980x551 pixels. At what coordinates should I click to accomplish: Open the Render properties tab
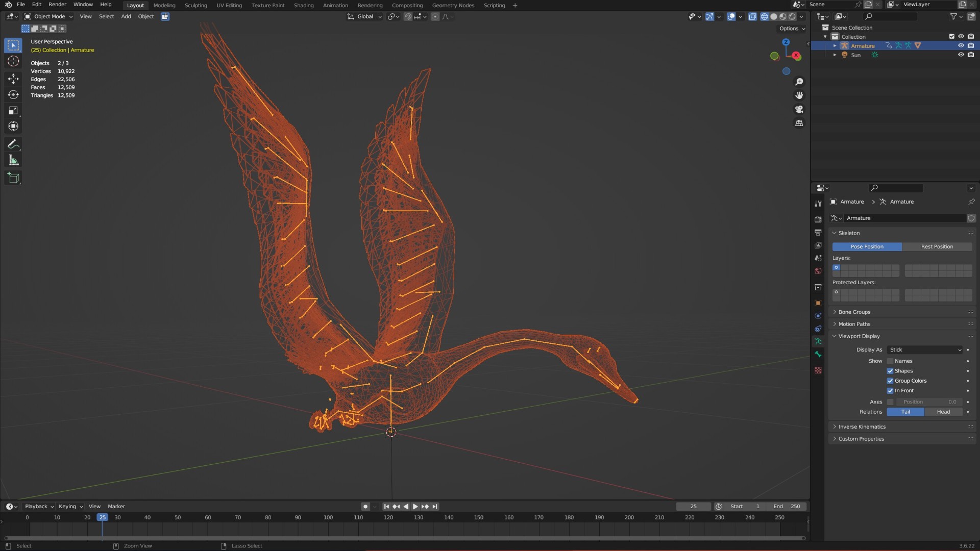(x=818, y=219)
